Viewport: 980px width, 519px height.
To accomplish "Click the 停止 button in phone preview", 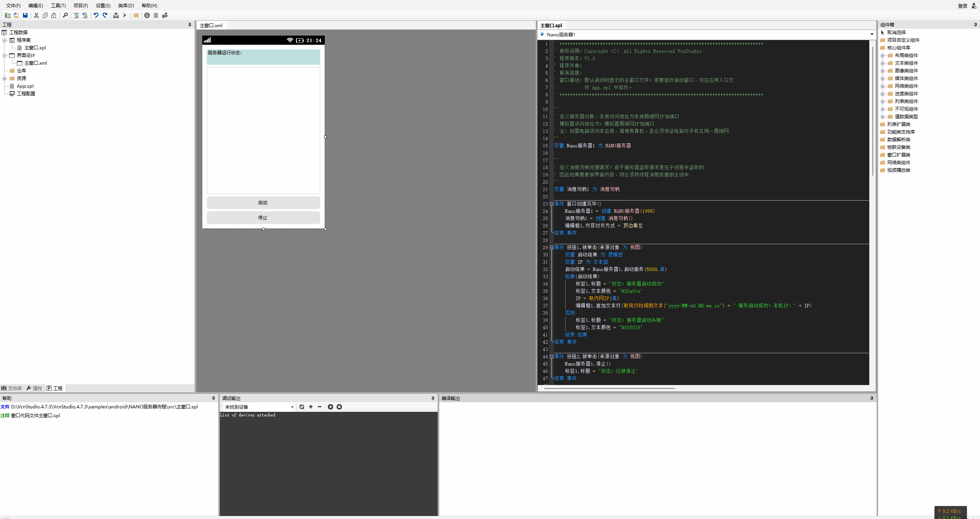I will coord(263,218).
